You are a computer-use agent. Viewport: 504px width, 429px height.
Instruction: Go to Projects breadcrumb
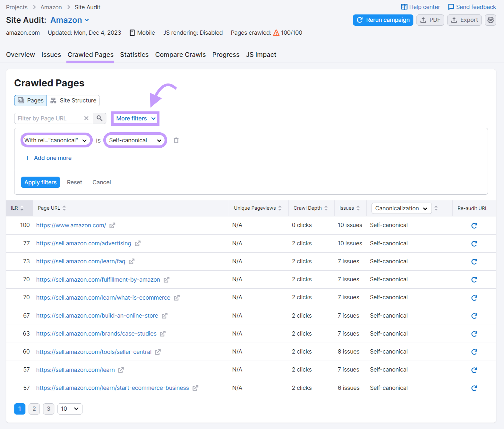pos(17,7)
